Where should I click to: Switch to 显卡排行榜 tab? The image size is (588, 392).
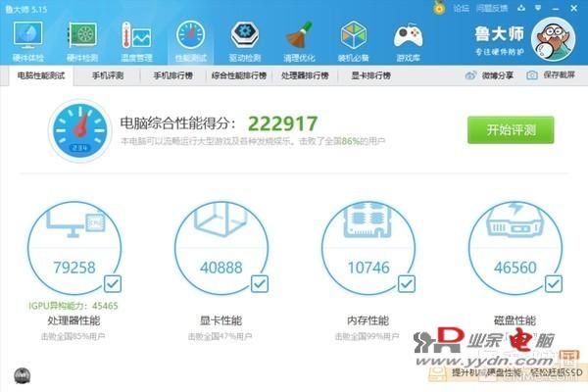click(x=370, y=75)
